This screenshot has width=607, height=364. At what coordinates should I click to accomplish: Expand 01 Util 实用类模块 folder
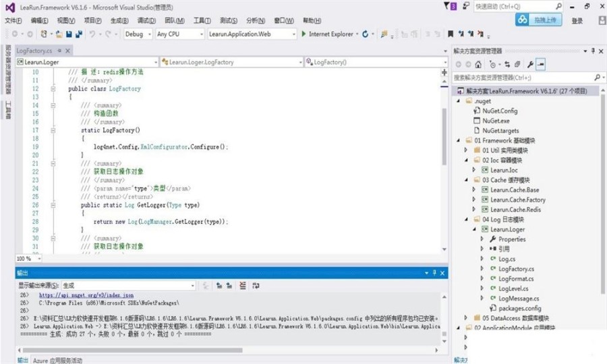tap(466, 150)
